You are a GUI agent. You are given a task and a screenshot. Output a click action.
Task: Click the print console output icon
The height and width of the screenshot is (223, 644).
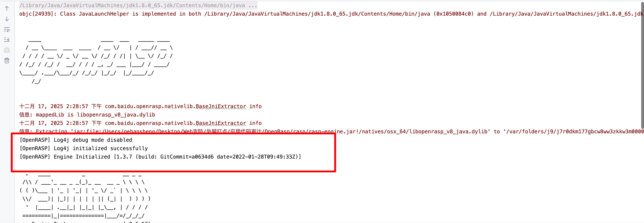pos(7,50)
